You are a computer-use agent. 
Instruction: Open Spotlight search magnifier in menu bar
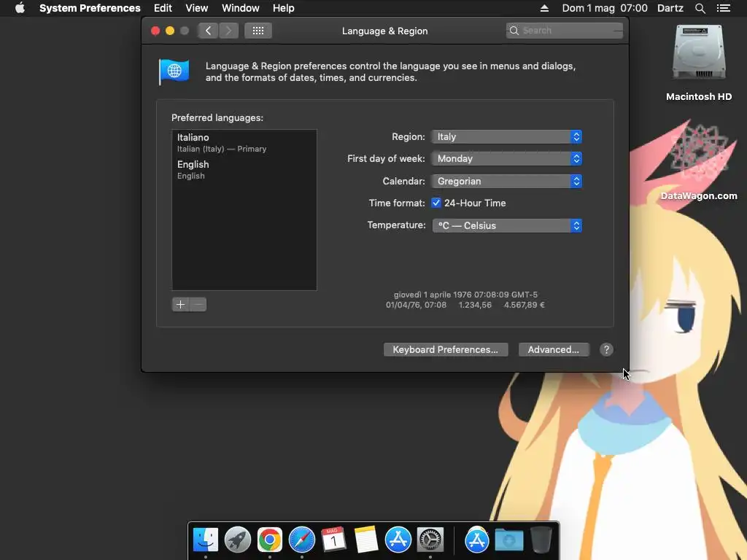[x=700, y=8]
